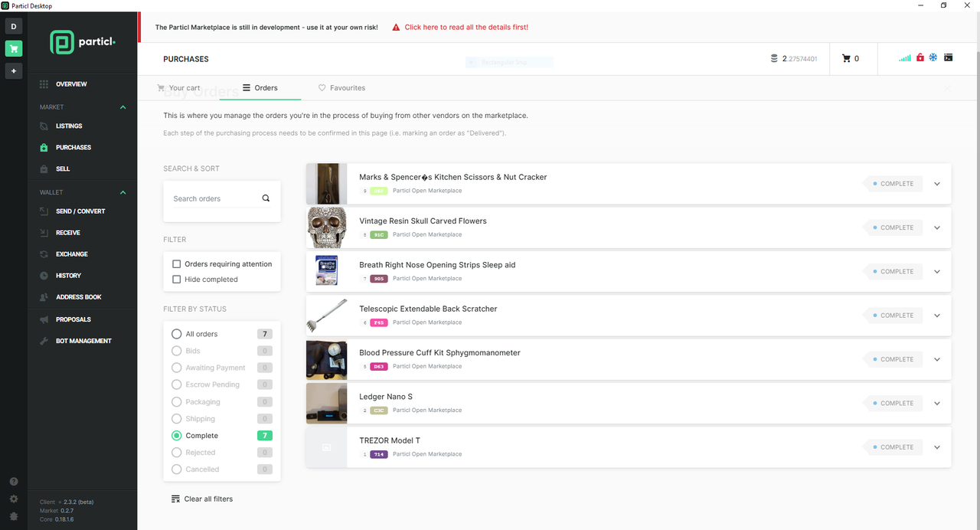Click the search magnifier icon

pyautogui.click(x=266, y=198)
